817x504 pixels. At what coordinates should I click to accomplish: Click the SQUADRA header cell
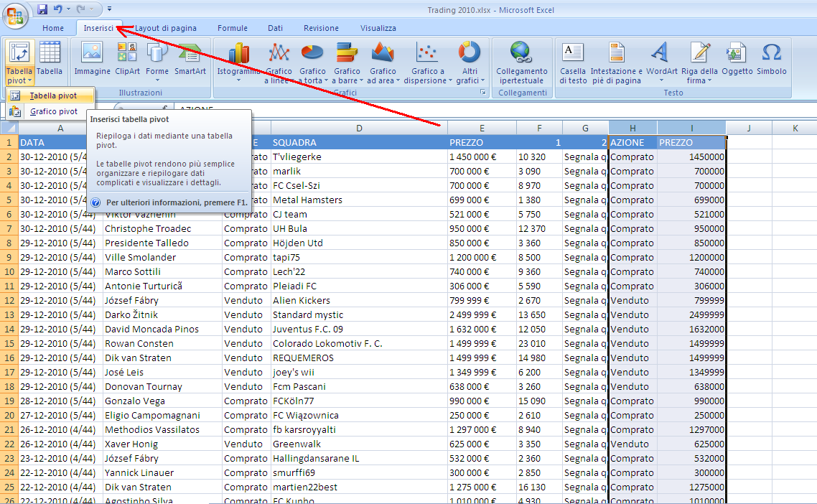[359, 142]
